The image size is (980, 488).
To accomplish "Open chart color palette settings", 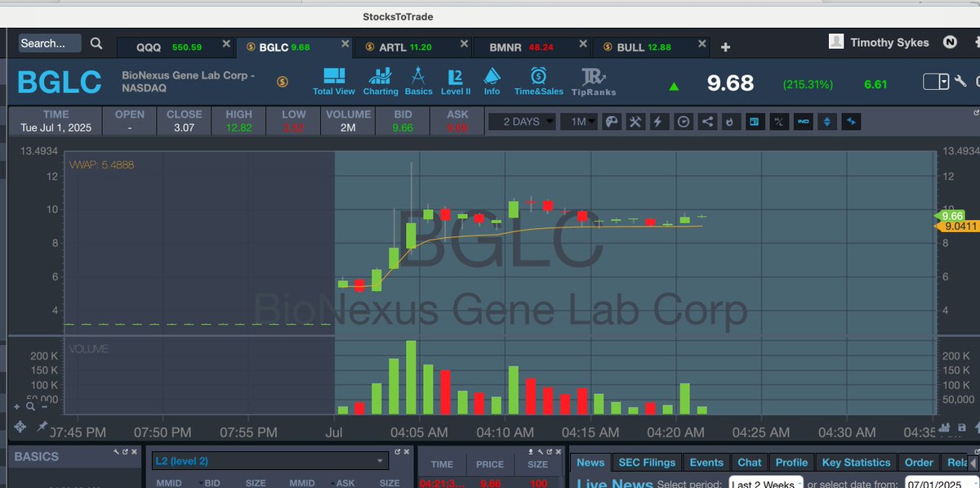I will pyautogui.click(x=612, y=122).
